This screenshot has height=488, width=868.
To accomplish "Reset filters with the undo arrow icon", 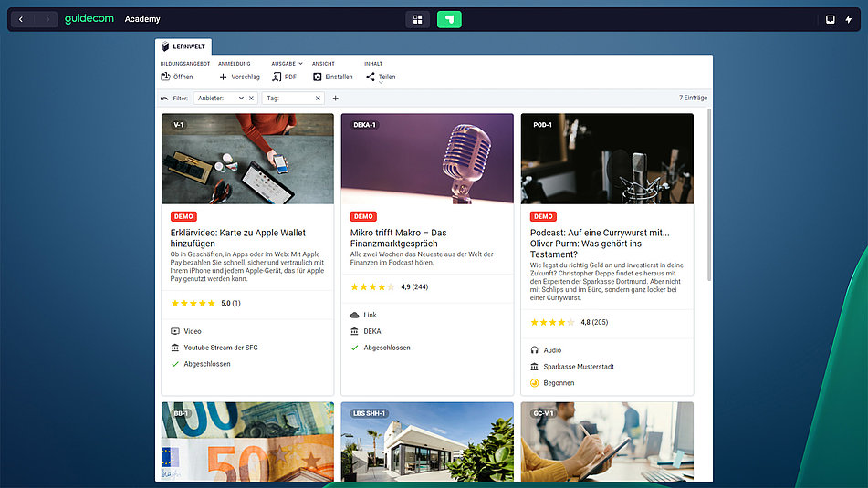I will click(164, 99).
